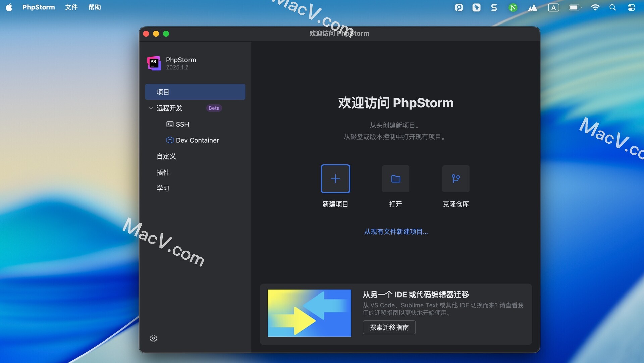
Task: Click the New Project plus icon
Action: click(x=335, y=179)
